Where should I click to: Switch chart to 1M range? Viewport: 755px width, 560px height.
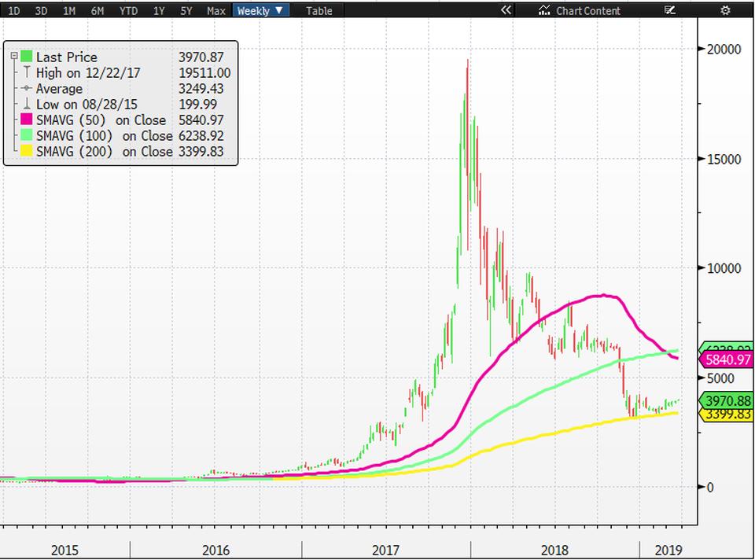tap(69, 10)
